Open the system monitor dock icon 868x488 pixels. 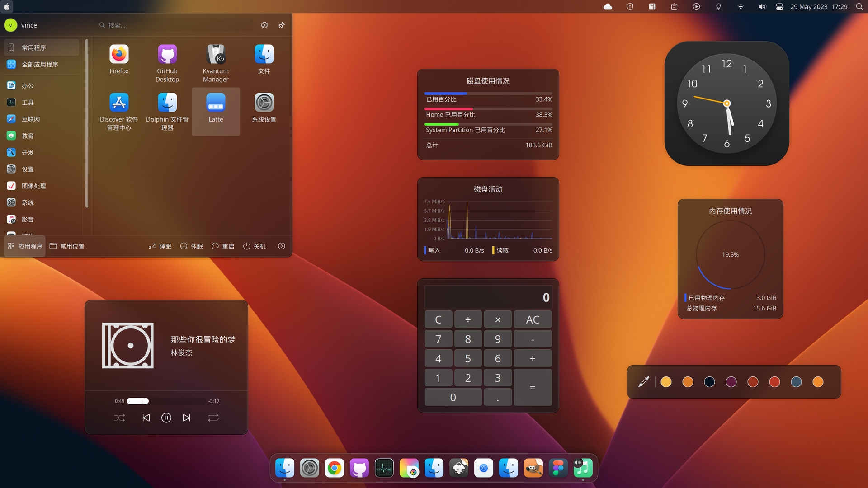tap(384, 468)
